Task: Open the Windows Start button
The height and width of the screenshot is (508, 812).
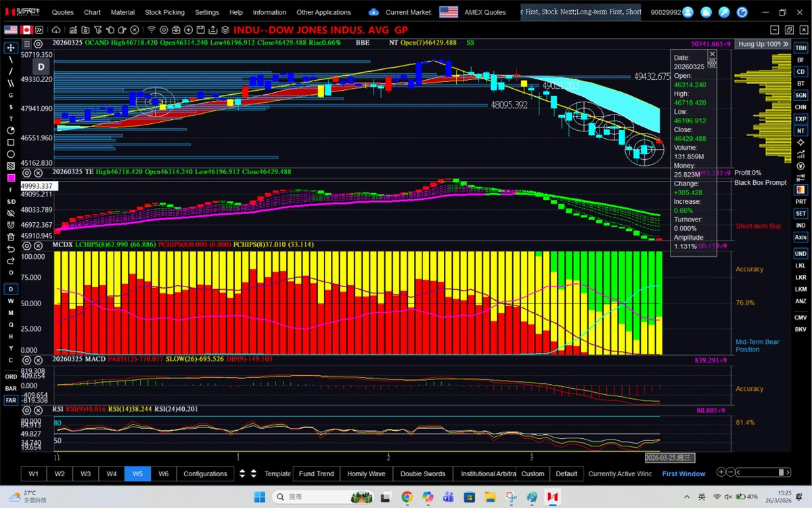Action: tap(259, 497)
